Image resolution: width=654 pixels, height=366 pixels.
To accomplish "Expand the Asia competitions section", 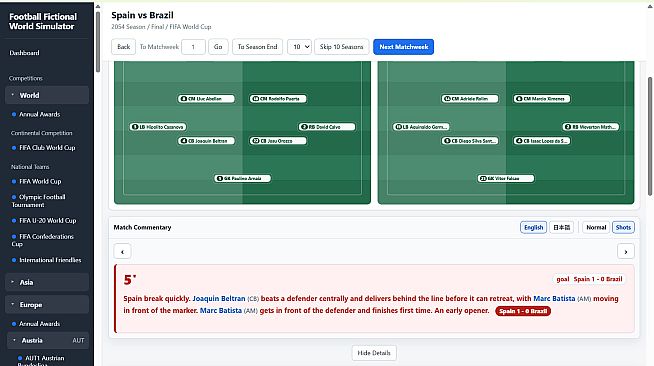I will 47,282.
